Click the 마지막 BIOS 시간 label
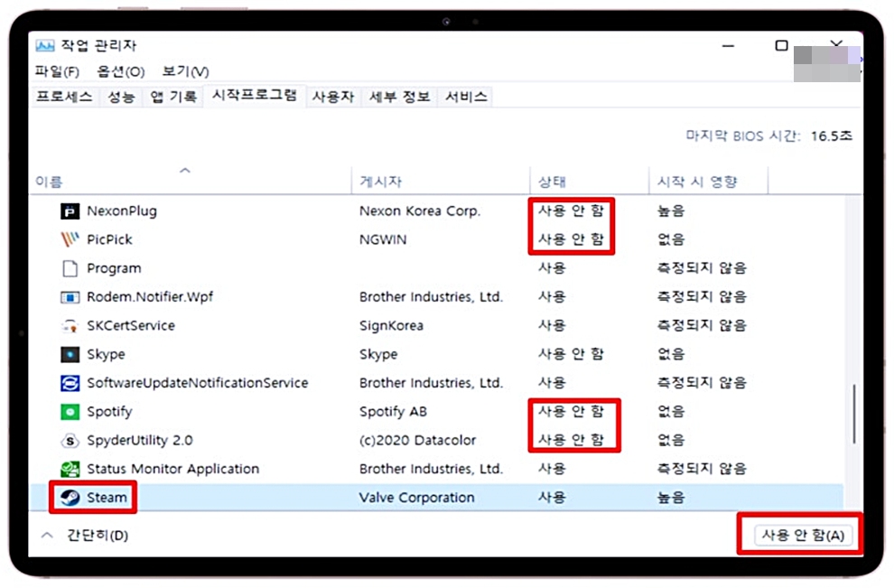894x588 pixels. pyautogui.click(x=743, y=136)
